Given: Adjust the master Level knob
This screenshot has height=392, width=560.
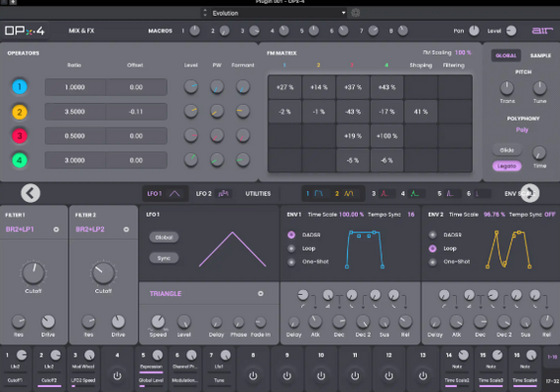Looking at the screenshot, I should [x=511, y=30].
